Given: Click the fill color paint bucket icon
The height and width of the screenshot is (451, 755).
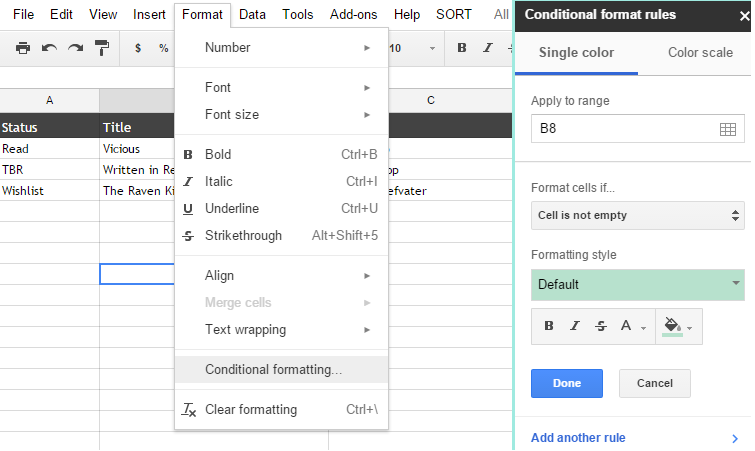Looking at the screenshot, I should [673, 325].
